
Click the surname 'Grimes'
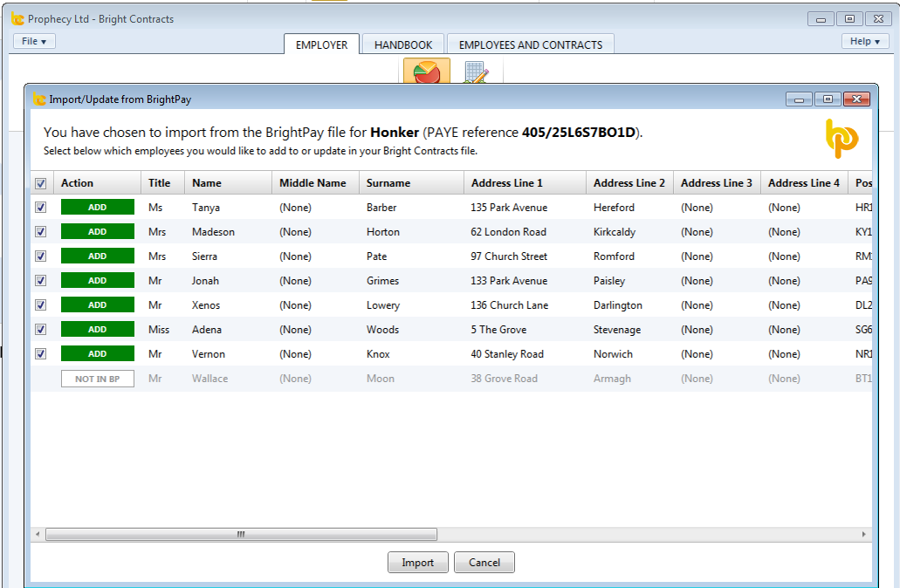coord(383,281)
